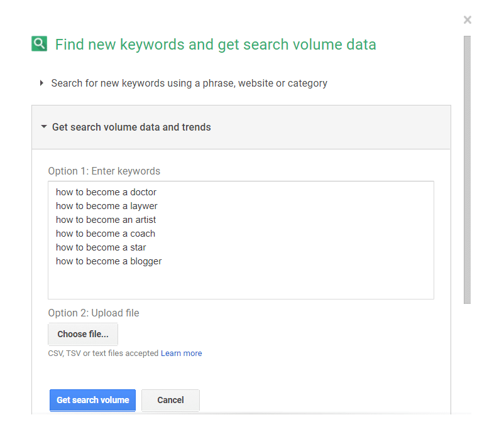Click the green magnifying glass icon
This screenshot has height=437, width=504.
39,45
